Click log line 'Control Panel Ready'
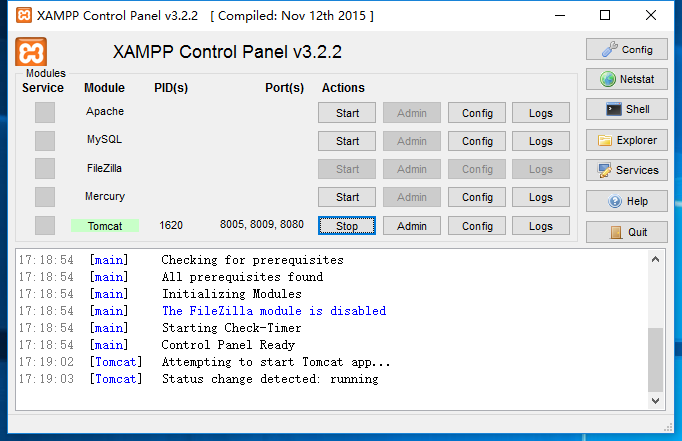 228,345
